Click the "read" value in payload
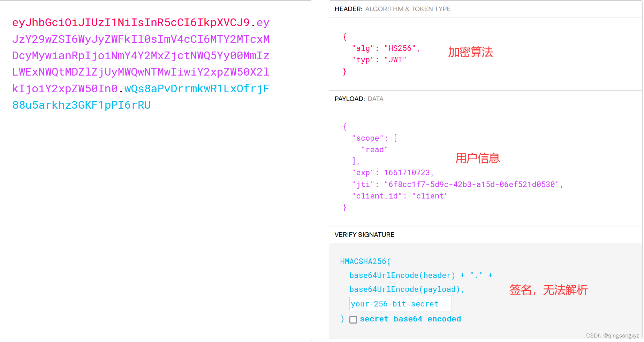 pyautogui.click(x=374, y=150)
